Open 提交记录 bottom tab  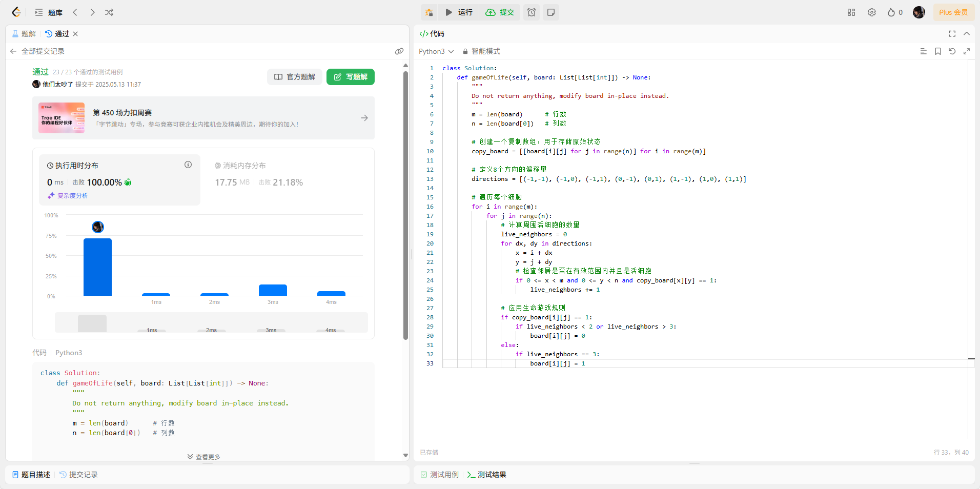tap(78, 475)
